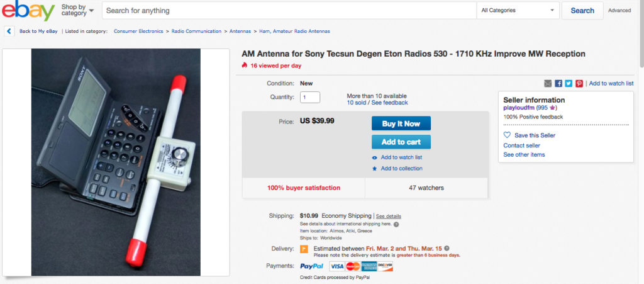Open the Ham, Amateur Radio Antennas breadcrumb
This screenshot has width=644, height=284.
click(x=294, y=31)
